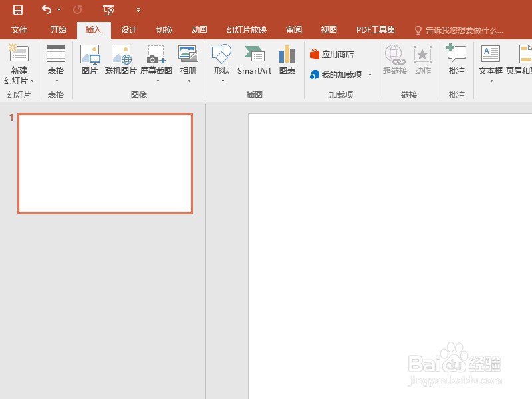
Task: Click the 新建幻灯片 icon
Action: 19,53
